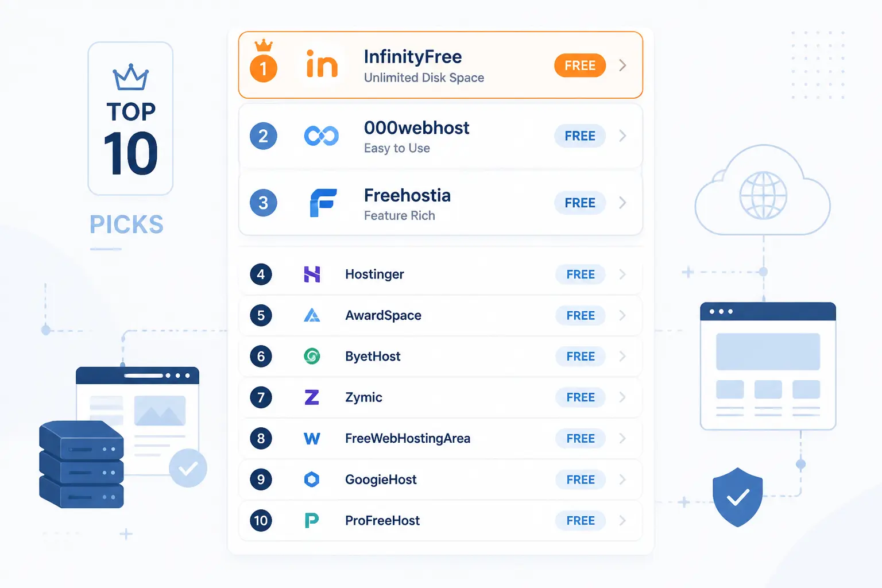Viewport: 882px width, 588px height.
Task: Click the GoogieHost hexagon logo
Action: (312, 479)
